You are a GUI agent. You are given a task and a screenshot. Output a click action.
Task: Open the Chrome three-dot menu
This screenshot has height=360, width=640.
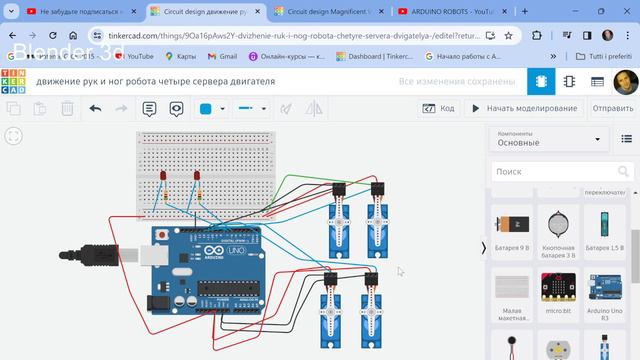click(627, 36)
